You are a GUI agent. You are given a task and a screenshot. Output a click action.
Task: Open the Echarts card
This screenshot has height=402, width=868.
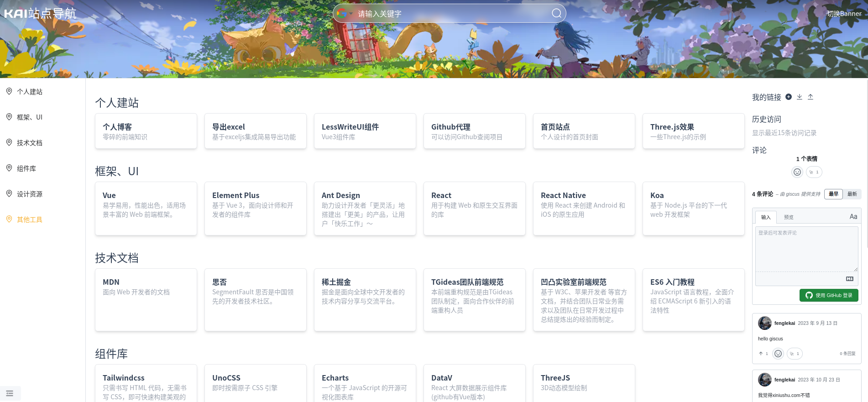365,383
